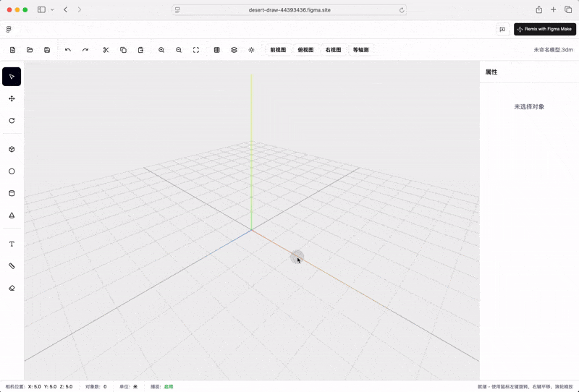Toggle the grid display icon
The height and width of the screenshot is (392, 579).
[x=217, y=50]
